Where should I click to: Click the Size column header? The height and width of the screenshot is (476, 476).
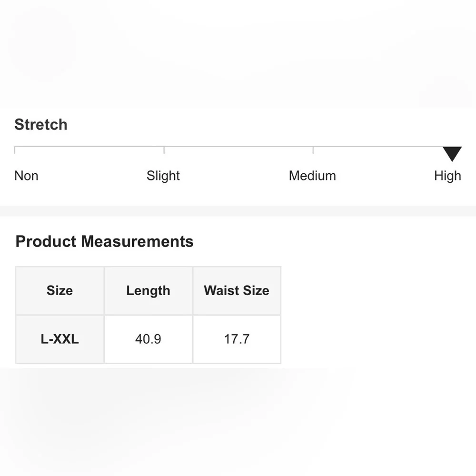tap(59, 290)
